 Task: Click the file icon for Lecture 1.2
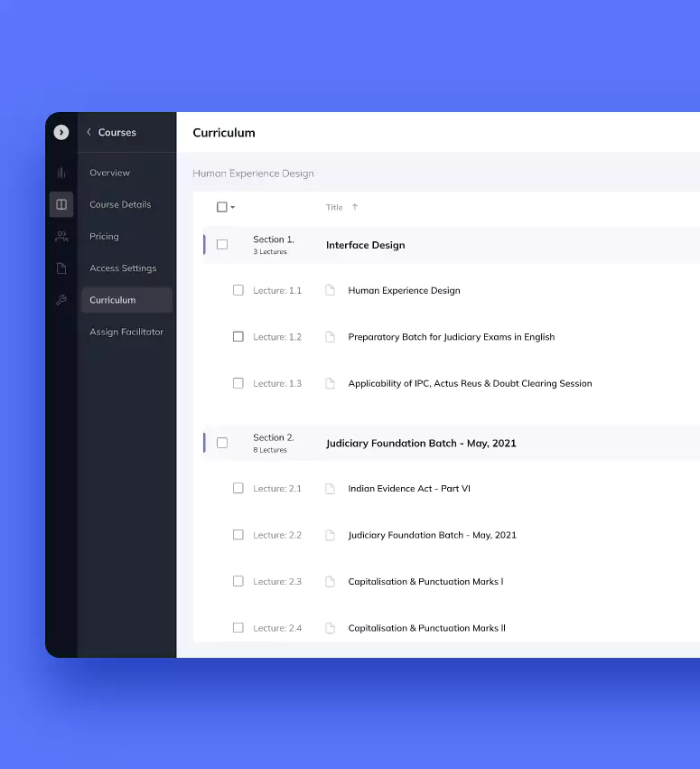(331, 337)
